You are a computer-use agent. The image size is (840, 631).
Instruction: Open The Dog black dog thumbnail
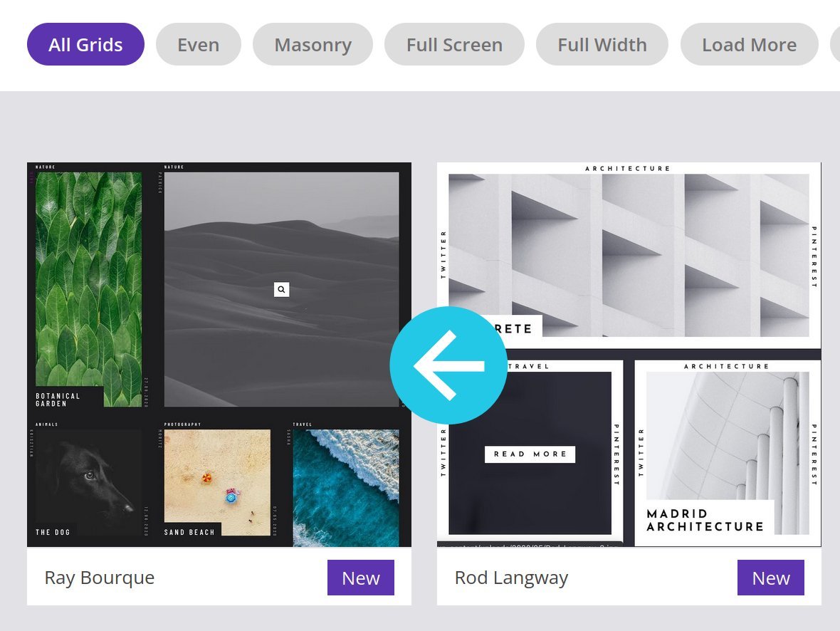pos(89,482)
